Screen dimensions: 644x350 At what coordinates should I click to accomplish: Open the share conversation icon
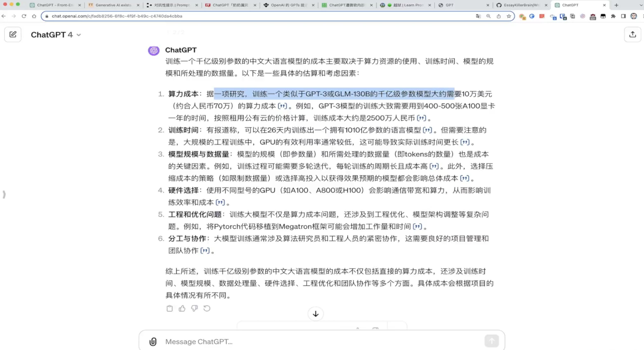[x=632, y=34]
